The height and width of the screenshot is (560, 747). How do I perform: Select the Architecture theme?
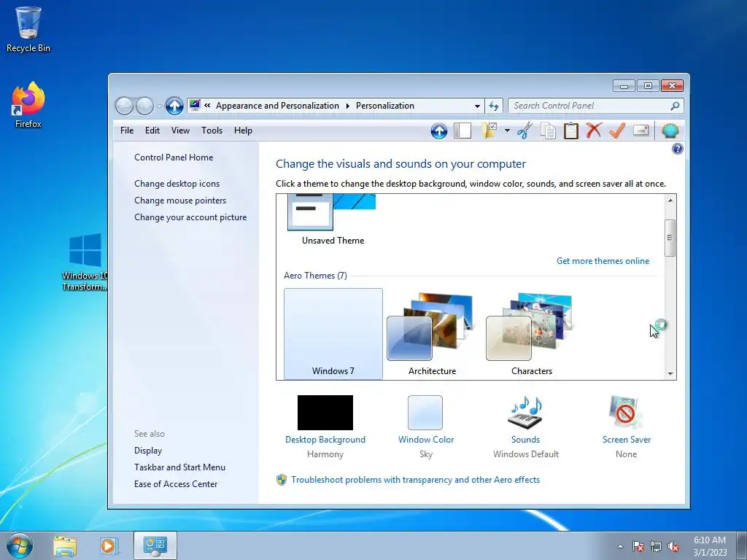(432, 334)
